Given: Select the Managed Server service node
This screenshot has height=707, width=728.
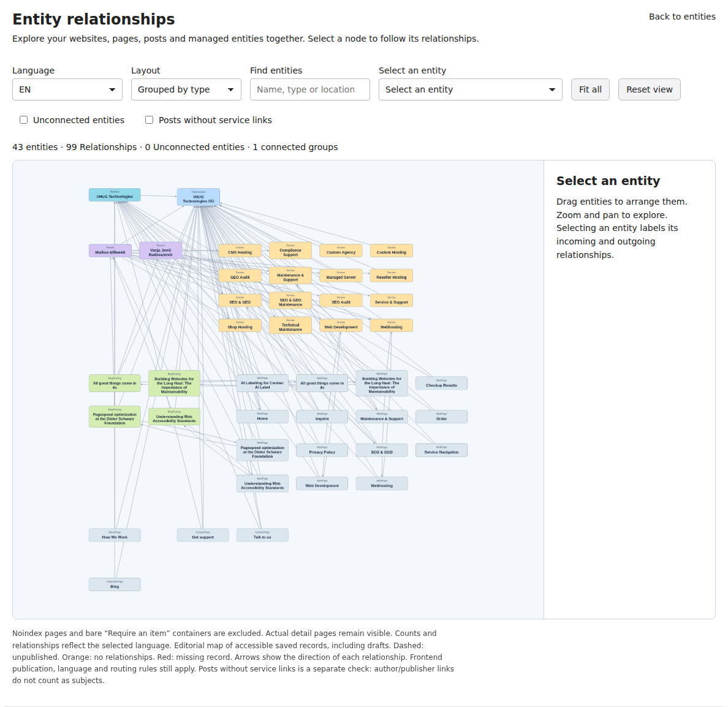Looking at the screenshot, I should pyautogui.click(x=341, y=276).
